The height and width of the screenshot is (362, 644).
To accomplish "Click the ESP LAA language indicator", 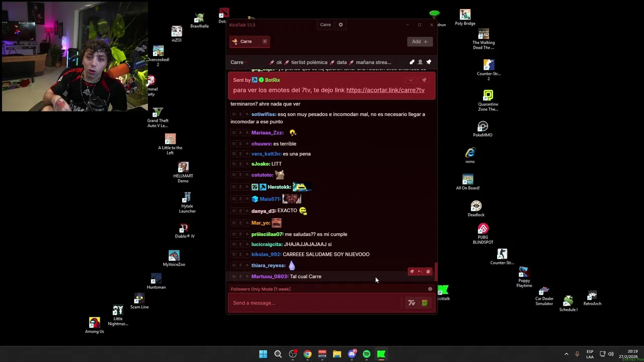I will click(590, 354).
